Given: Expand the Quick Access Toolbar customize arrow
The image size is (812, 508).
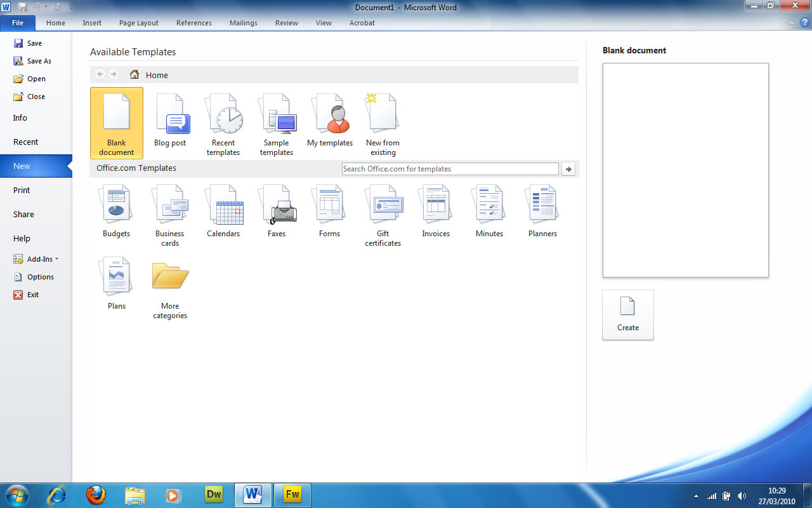Looking at the screenshot, I should [71, 8].
